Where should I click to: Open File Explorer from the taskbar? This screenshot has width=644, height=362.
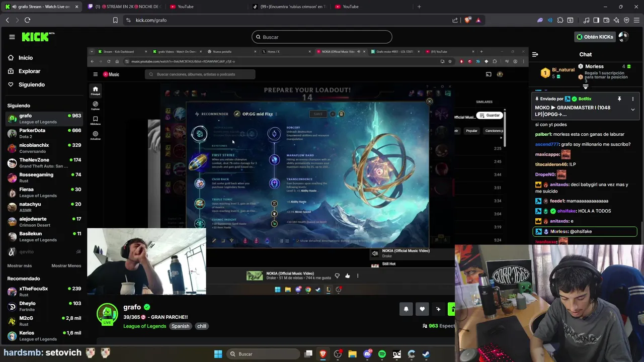click(352, 354)
